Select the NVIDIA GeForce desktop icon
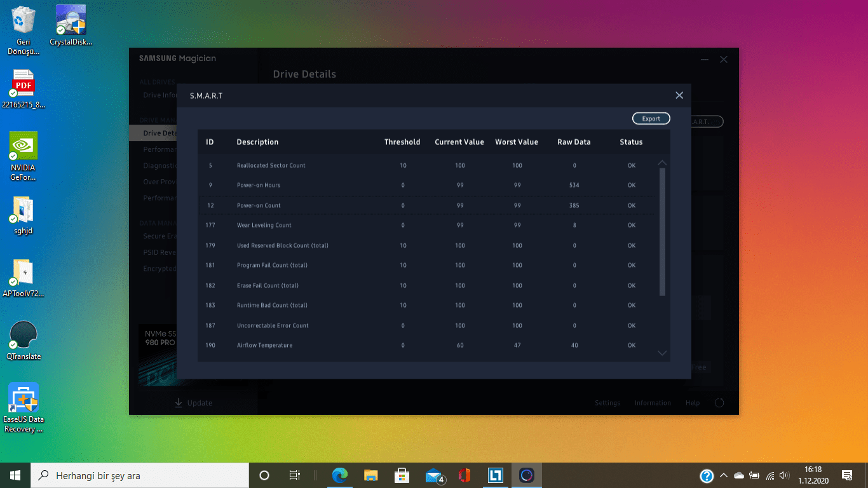Image resolution: width=868 pixels, height=488 pixels. [x=24, y=156]
